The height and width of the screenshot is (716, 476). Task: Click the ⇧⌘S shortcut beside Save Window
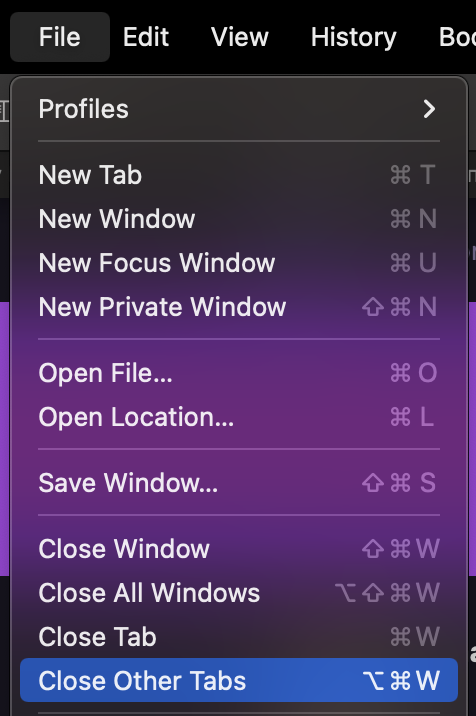point(399,482)
